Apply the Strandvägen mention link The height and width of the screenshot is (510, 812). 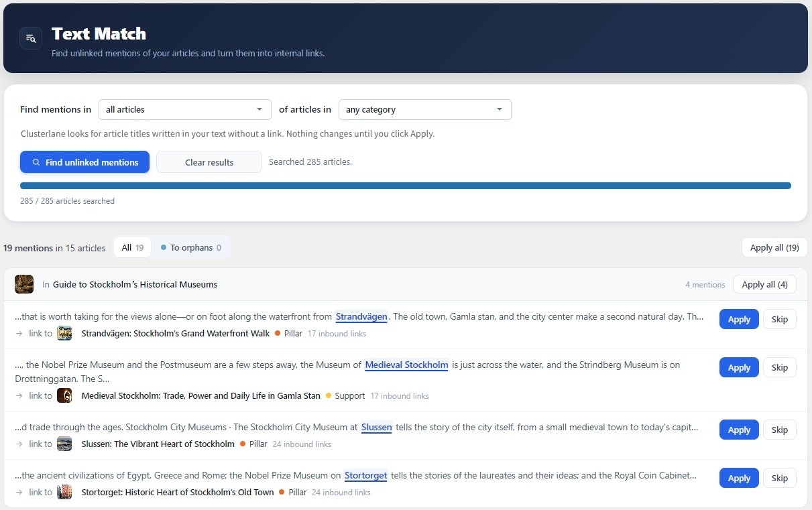pyautogui.click(x=739, y=319)
